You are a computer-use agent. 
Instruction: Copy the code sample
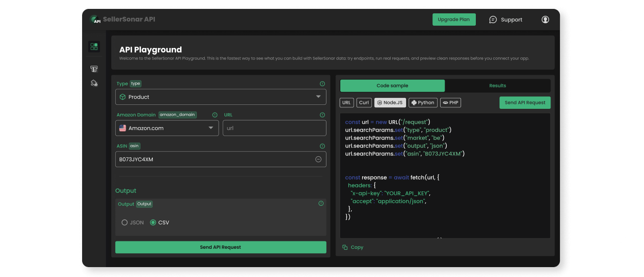click(353, 247)
